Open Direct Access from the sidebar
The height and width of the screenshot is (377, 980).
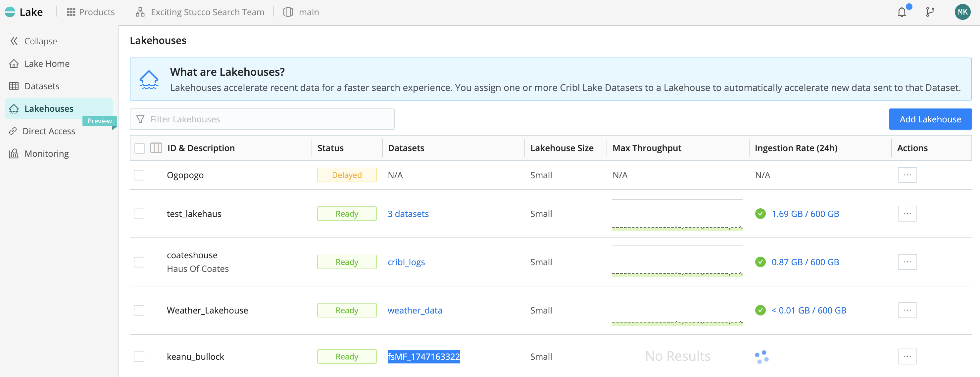click(49, 131)
